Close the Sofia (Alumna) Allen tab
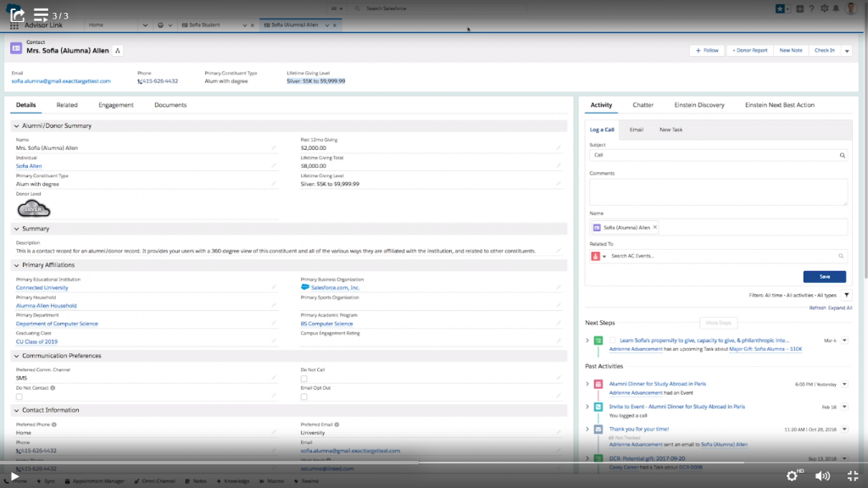 (335, 25)
